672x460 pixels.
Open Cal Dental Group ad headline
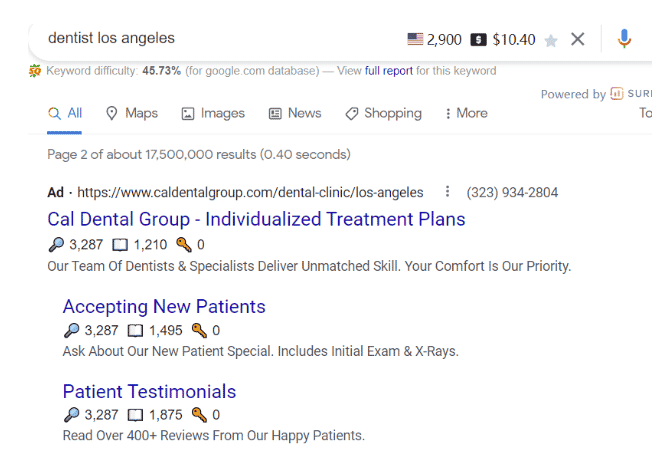coord(256,219)
